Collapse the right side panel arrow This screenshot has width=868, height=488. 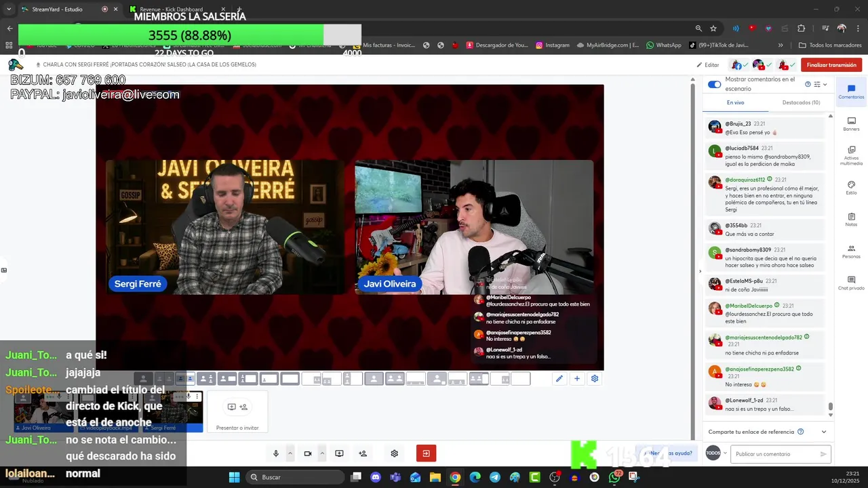pyautogui.click(x=701, y=271)
